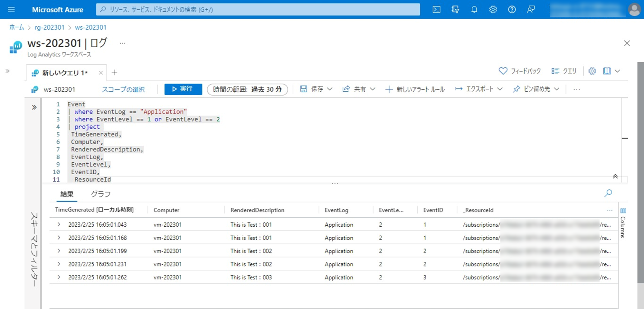
Task: Open Directories and subscriptions filter icon
Action: pos(455,10)
